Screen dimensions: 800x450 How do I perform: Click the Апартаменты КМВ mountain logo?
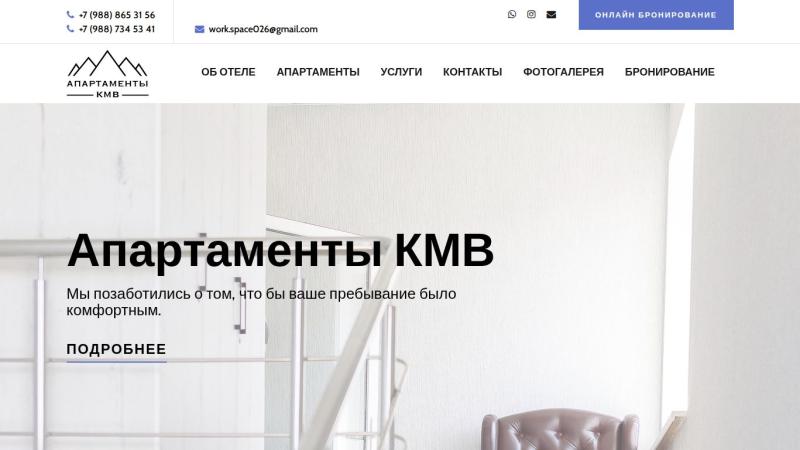pos(108,73)
